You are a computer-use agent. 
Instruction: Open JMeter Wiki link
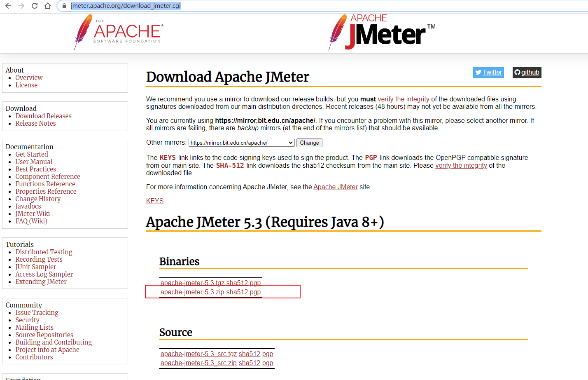[33, 213]
